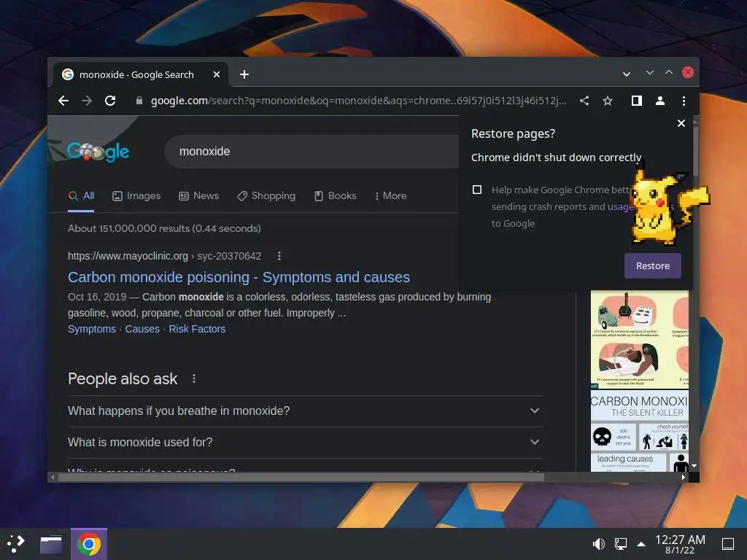Switch to the Books tab
The height and width of the screenshot is (560, 747).
pyautogui.click(x=336, y=195)
